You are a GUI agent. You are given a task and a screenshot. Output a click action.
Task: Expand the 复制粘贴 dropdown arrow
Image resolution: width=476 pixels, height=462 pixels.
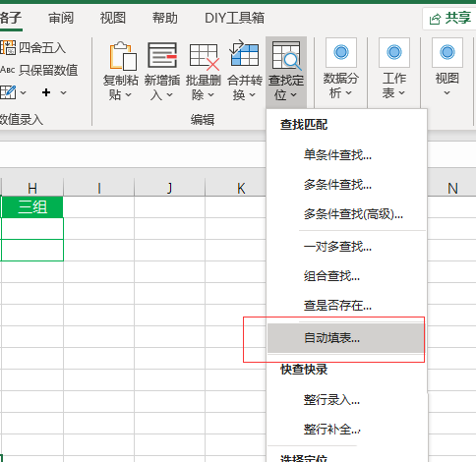click(x=128, y=95)
